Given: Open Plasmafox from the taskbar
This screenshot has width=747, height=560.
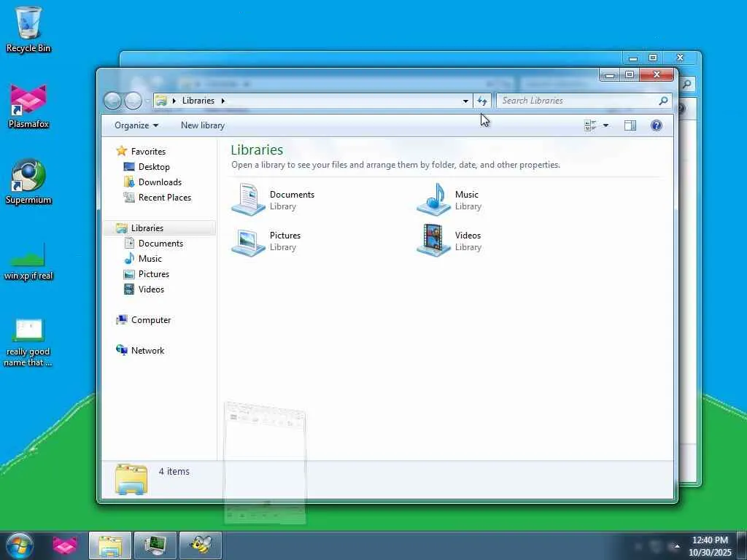Looking at the screenshot, I should pyautogui.click(x=65, y=545).
